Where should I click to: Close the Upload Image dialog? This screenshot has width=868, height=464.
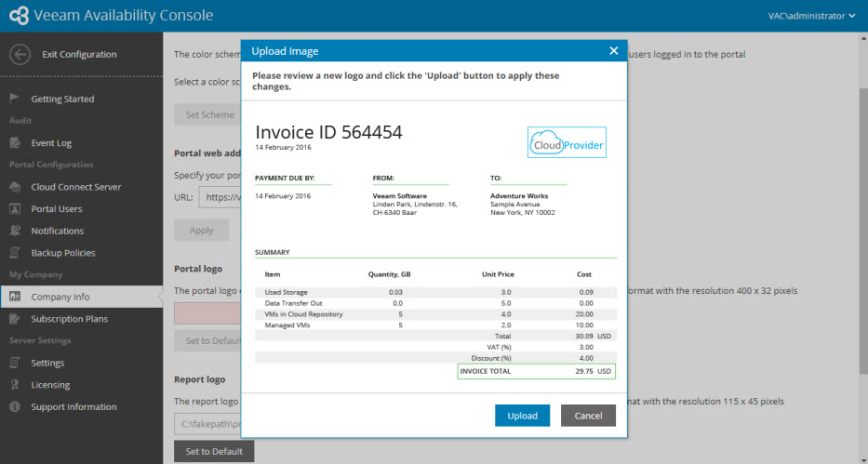[x=613, y=51]
